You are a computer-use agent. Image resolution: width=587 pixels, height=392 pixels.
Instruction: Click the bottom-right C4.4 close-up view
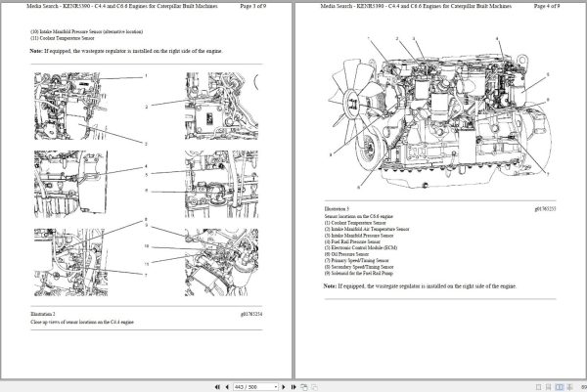tap(222, 262)
